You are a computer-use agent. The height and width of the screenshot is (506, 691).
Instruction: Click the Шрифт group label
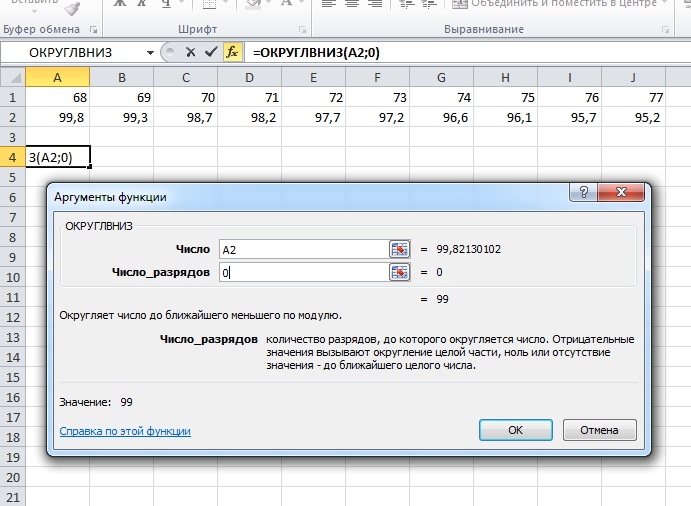coord(197,30)
